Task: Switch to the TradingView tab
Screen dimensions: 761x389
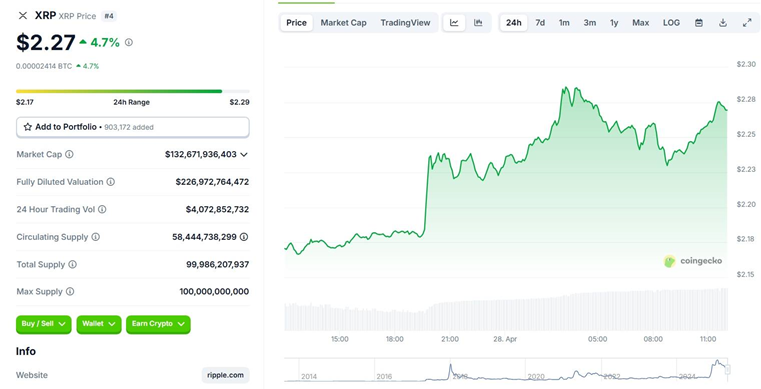Action: click(405, 23)
